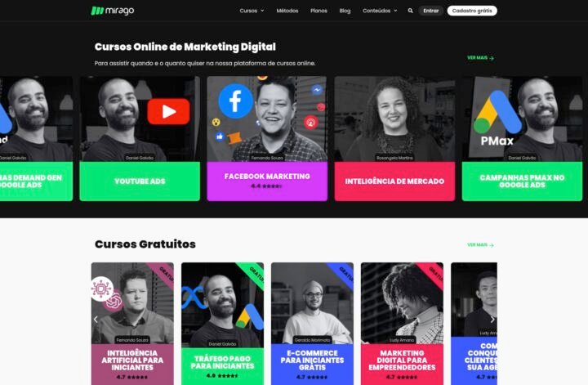
Task: Click the right carousel arrow in Cursos Gratuitos
Action: [492, 320]
